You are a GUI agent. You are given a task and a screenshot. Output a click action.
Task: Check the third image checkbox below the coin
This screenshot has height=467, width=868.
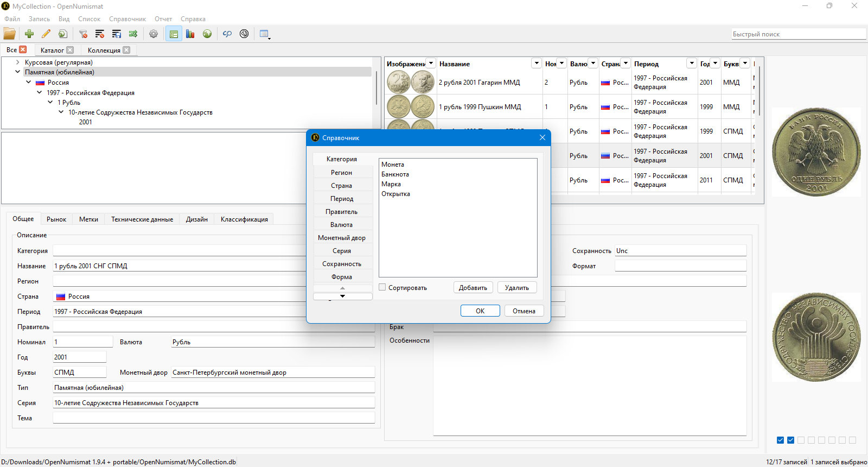801,440
